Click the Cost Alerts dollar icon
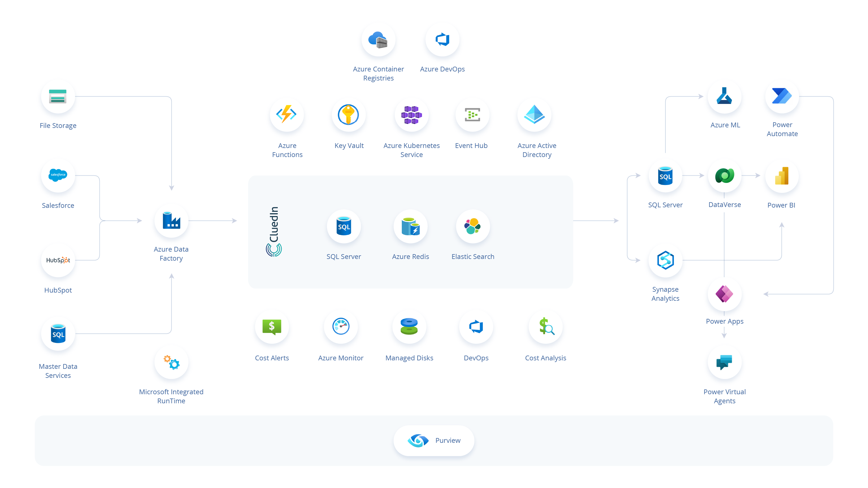868x488 pixels. coord(272,327)
